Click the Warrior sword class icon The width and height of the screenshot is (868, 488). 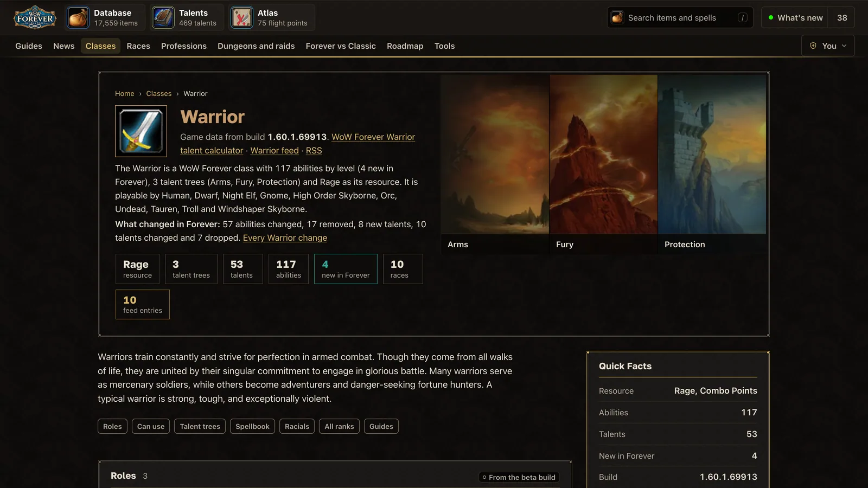coord(141,131)
